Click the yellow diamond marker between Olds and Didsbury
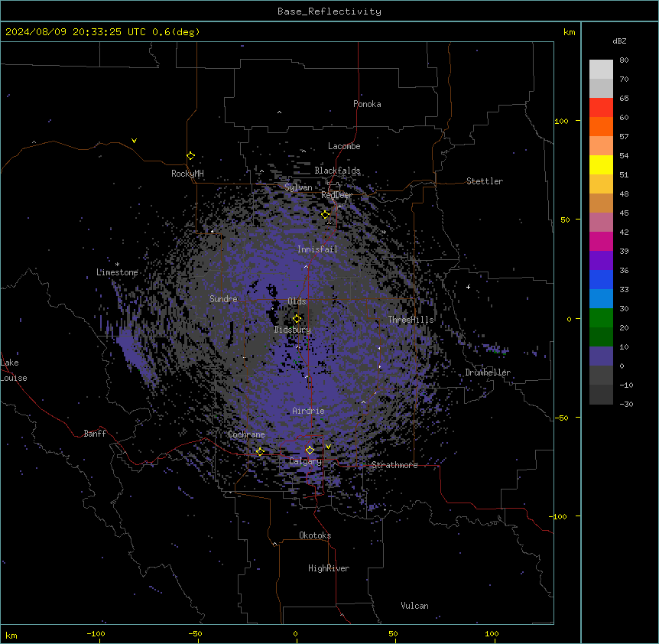This screenshot has height=644, width=659. click(x=297, y=319)
